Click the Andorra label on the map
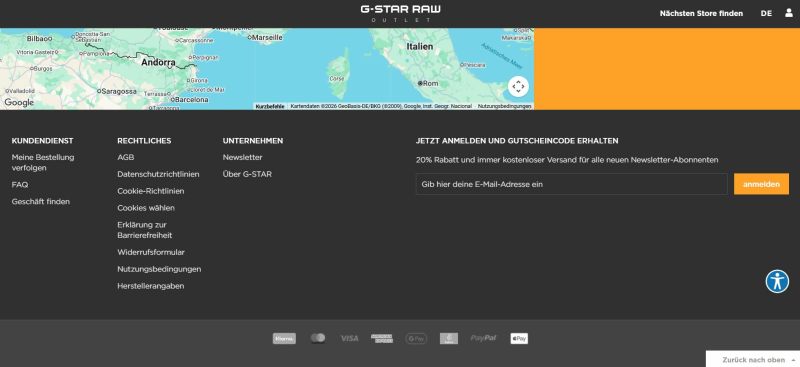This screenshot has width=800, height=367. click(x=158, y=63)
